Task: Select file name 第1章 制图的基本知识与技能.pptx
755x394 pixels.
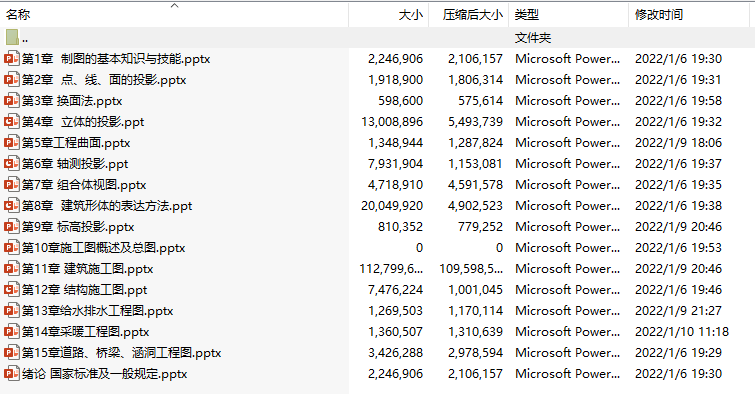Action: coord(116,59)
